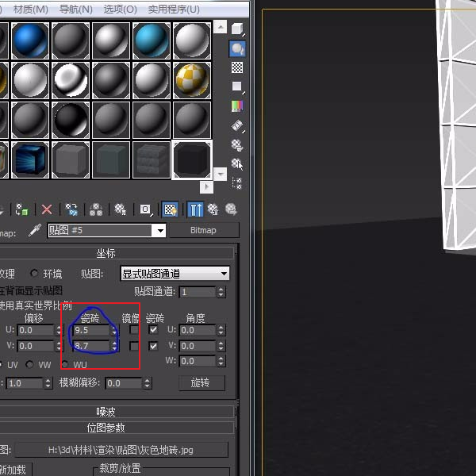Open the Sample Type flyout icon
The height and width of the screenshot is (476, 476).
(x=237, y=29)
